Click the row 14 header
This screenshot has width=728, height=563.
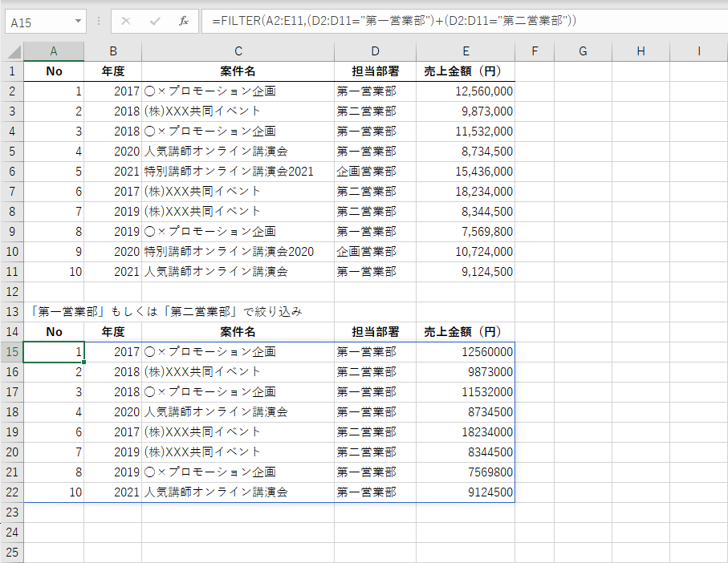tap(11, 331)
